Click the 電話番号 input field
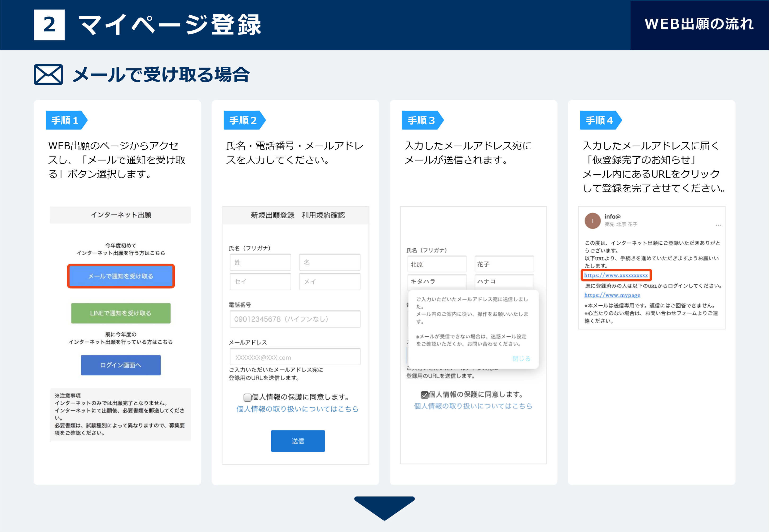 (x=295, y=319)
